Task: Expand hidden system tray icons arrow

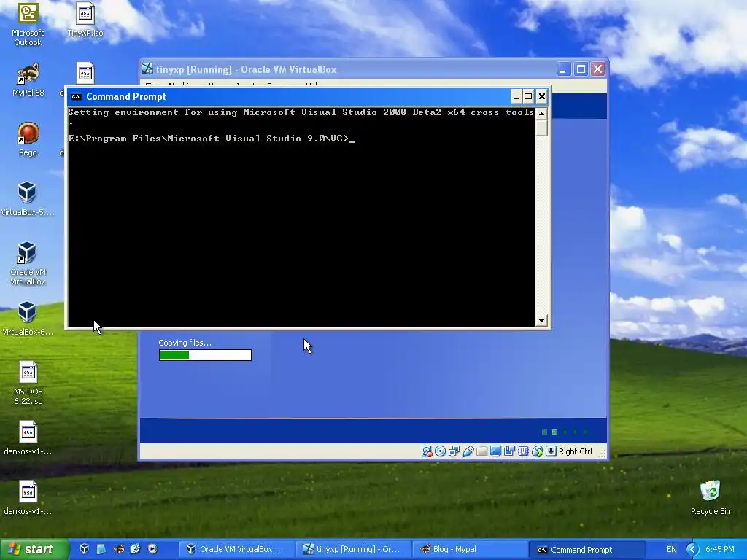Action: (692, 549)
